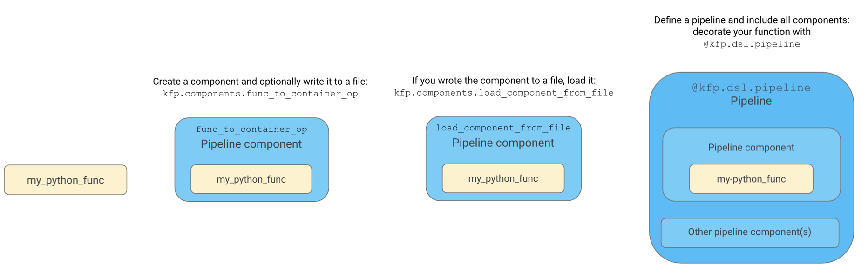Viewport: 868px width, 273px height.
Task: Click @kfp.dsl.pipeline label inside the Pipeline box
Action: (751, 88)
